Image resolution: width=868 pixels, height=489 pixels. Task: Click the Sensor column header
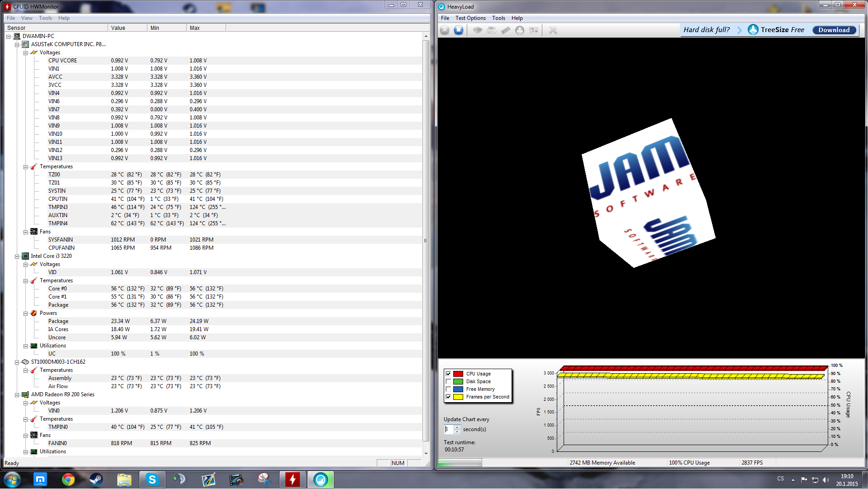click(56, 28)
